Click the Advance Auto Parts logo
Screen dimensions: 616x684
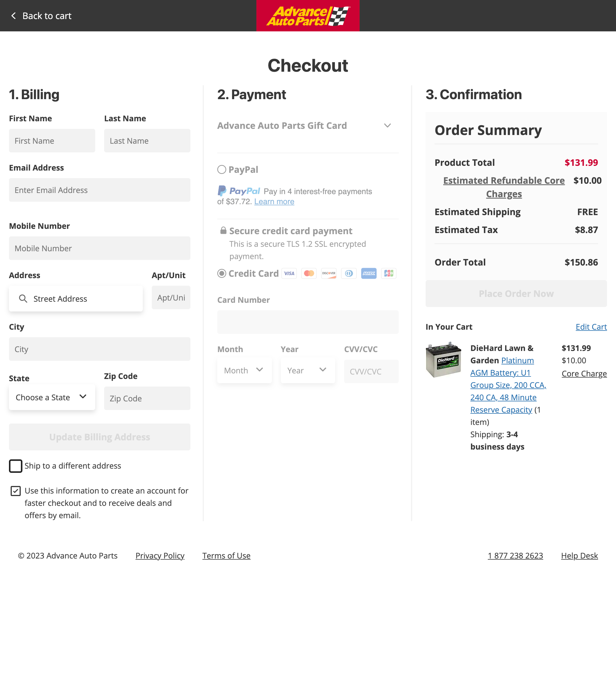click(x=308, y=16)
